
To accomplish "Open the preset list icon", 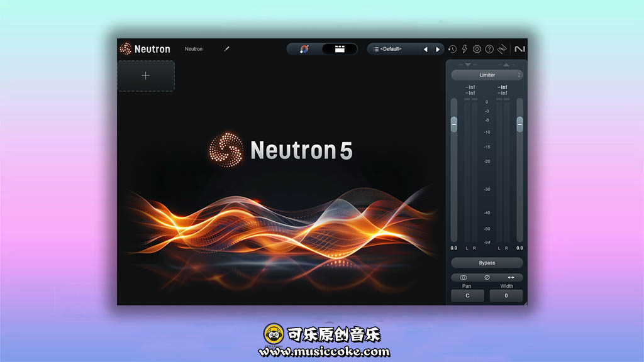I will coord(376,49).
